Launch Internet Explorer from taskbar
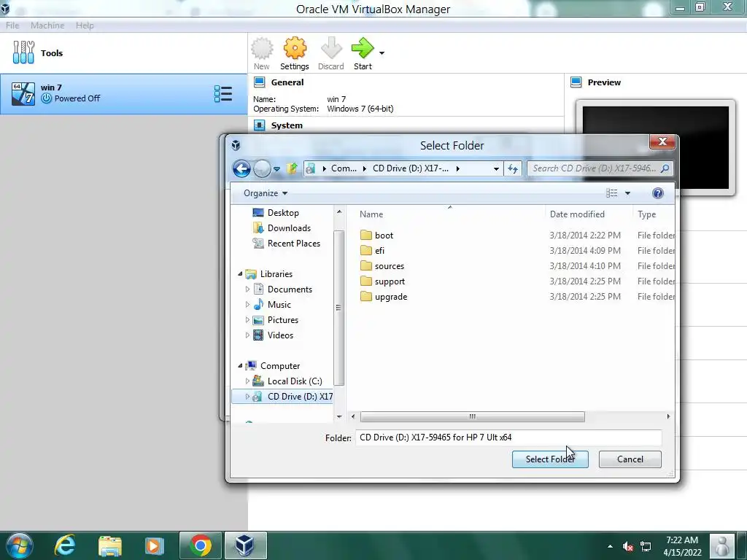The width and height of the screenshot is (747, 560). click(x=64, y=545)
